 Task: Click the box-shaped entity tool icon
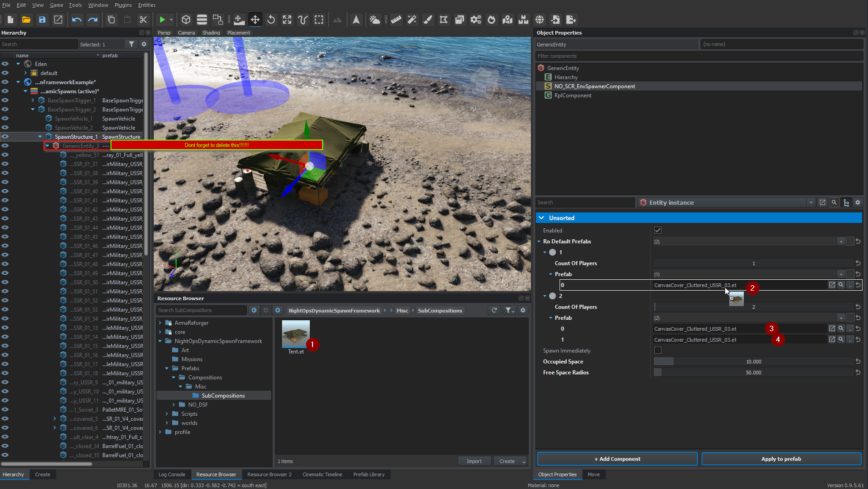click(x=186, y=20)
